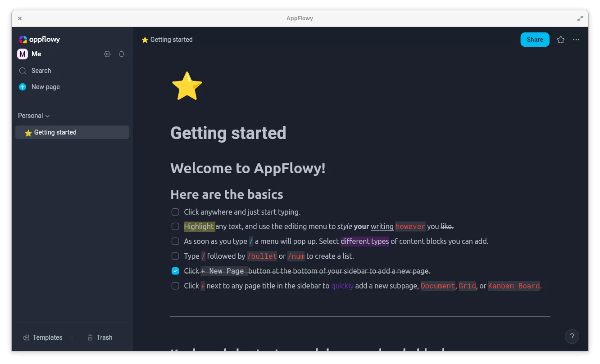Click the 'Document' code text
The height and width of the screenshot is (364, 600).
click(438, 286)
